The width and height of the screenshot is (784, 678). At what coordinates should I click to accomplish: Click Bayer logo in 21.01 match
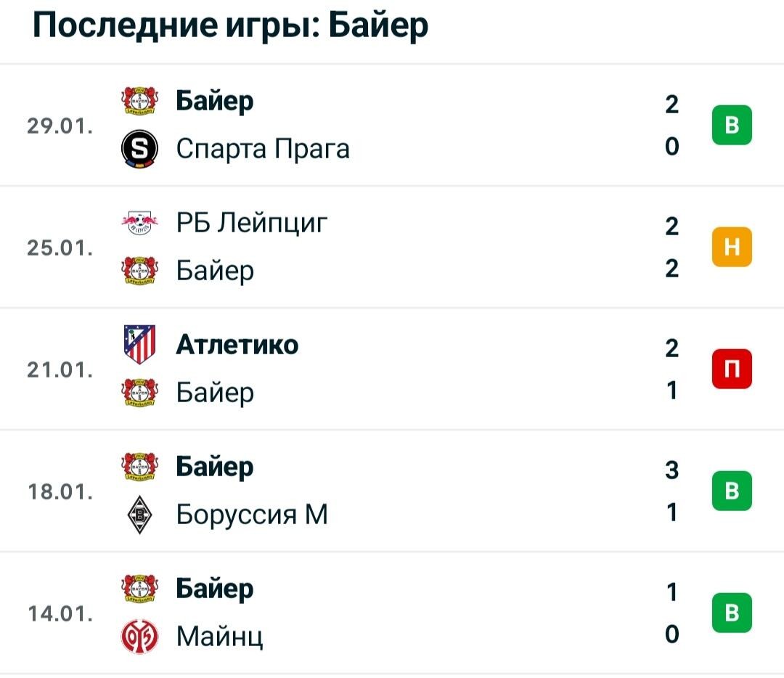pyautogui.click(x=140, y=393)
